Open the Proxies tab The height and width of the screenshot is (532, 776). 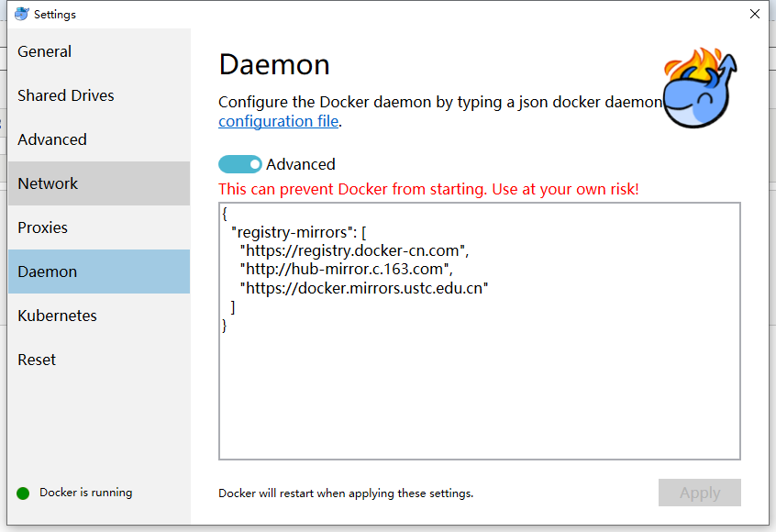[x=43, y=227]
